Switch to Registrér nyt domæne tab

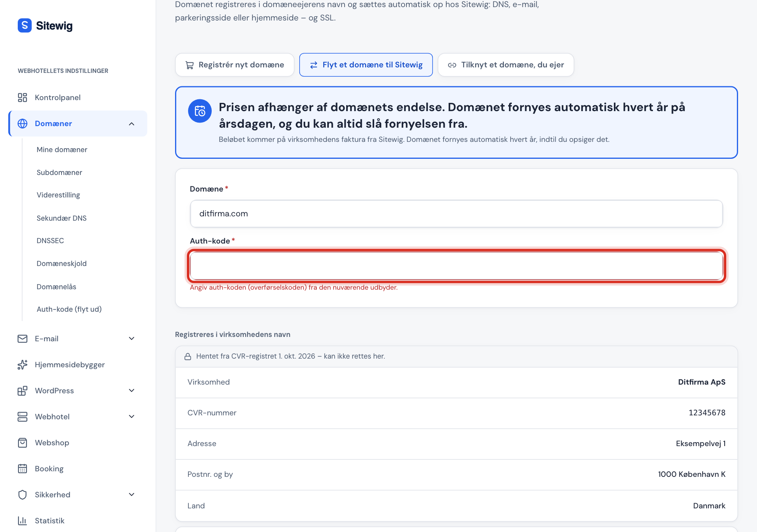(235, 65)
